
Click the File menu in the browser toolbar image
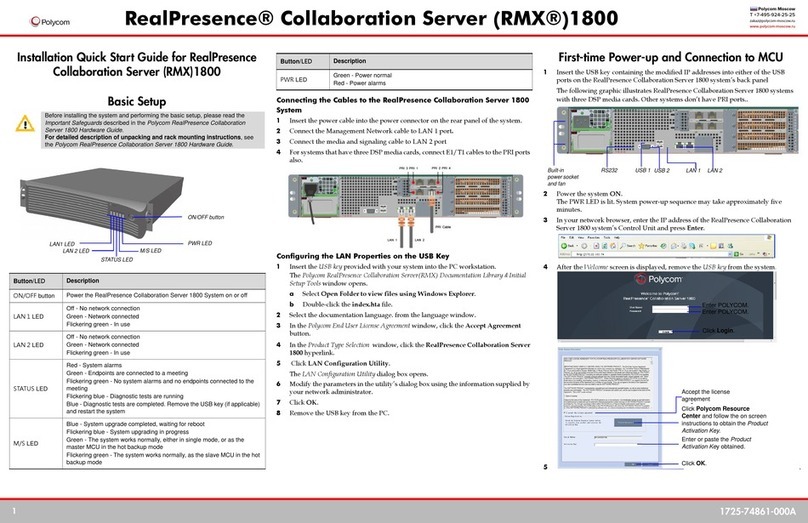[563, 238]
